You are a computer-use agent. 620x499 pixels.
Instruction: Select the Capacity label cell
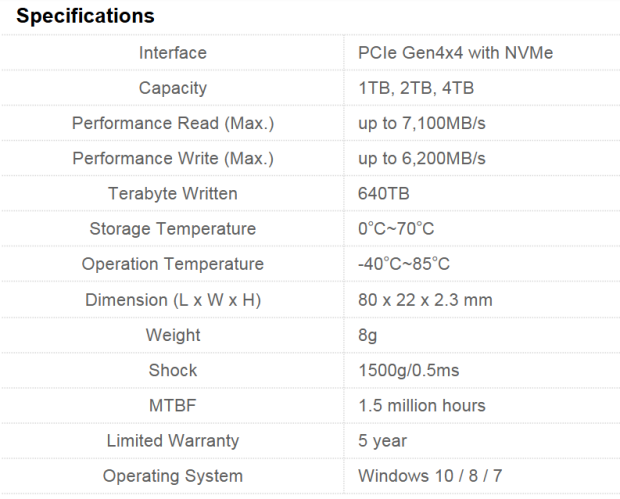[173, 88]
